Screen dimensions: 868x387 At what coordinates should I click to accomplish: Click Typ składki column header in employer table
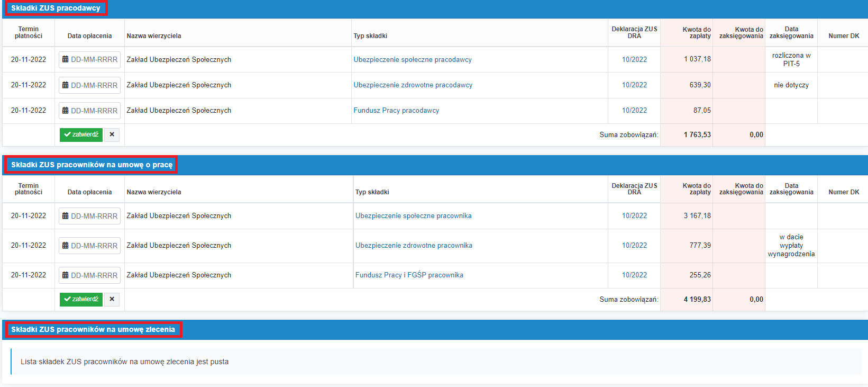[370, 36]
